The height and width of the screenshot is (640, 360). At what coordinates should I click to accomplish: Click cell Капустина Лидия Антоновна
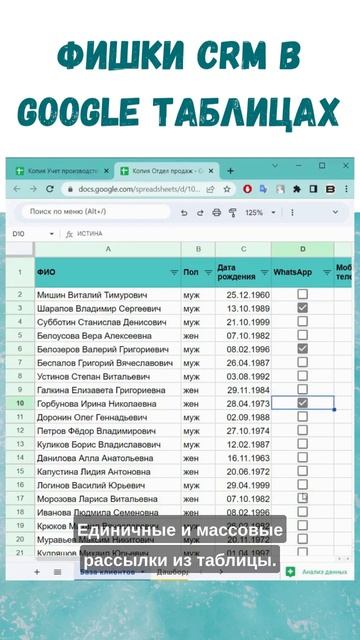[x=108, y=471]
